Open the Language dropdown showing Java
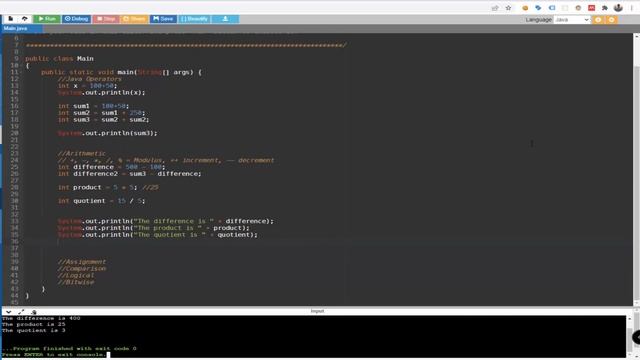 (x=572, y=20)
